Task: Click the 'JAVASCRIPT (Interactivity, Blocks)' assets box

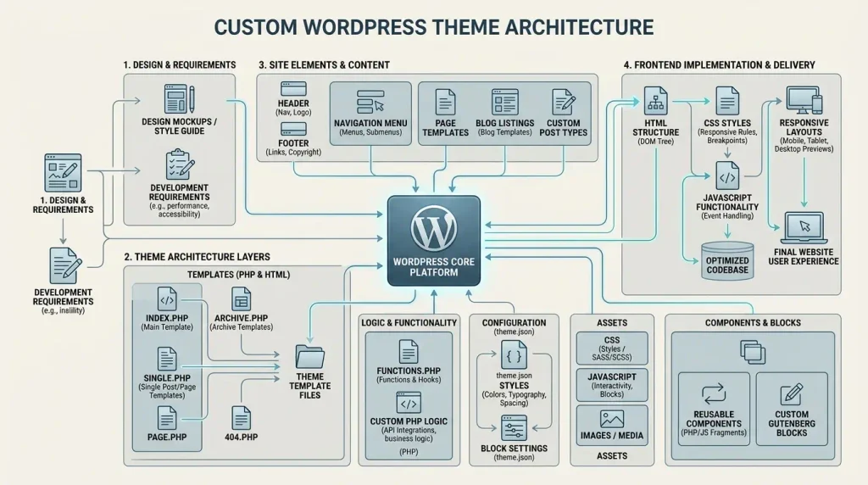Action: (612, 385)
